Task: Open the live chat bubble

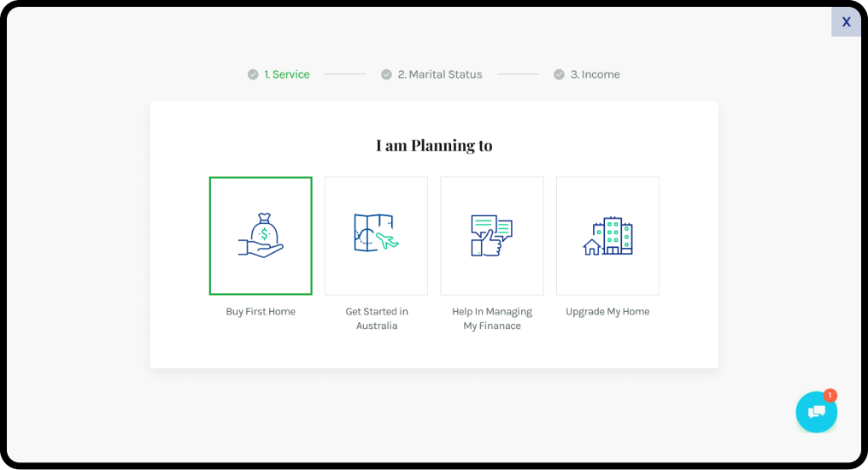Action: tap(816, 413)
